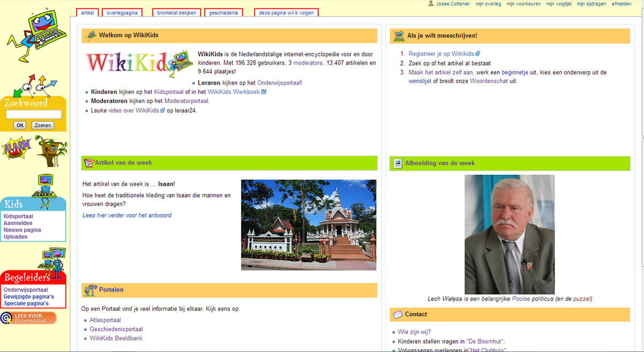This screenshot has height=352, width=644.
Task: Open Speciale pagina's link
Action: (26, 303)
